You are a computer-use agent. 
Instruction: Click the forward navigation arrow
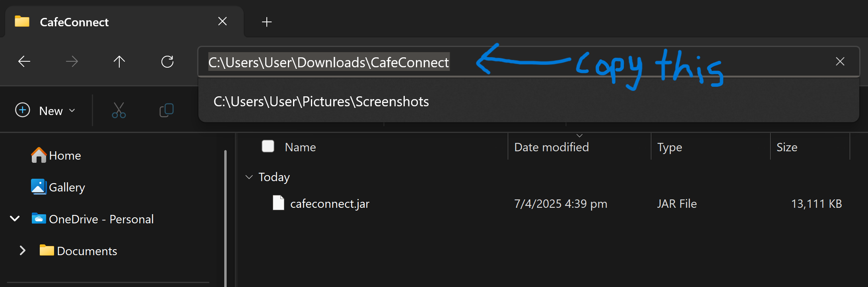point(72,61)
